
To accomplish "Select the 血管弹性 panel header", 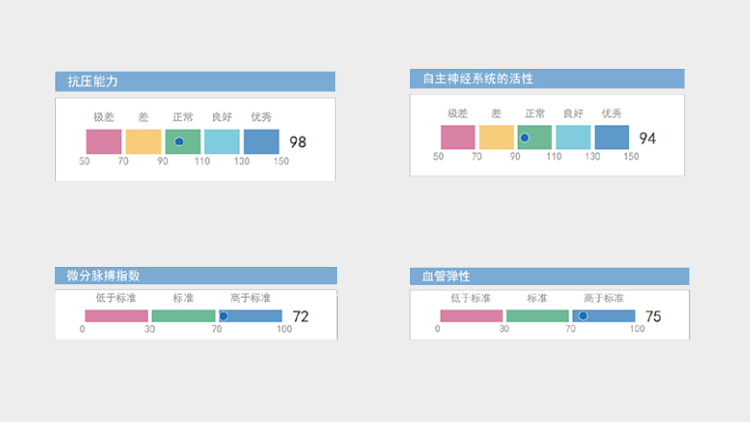I will pos(549,275).
